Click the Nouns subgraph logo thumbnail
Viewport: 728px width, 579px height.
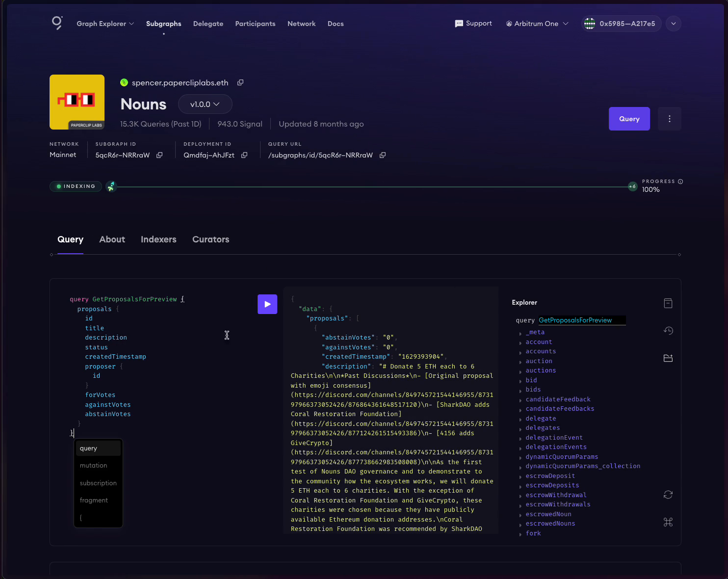77,102
